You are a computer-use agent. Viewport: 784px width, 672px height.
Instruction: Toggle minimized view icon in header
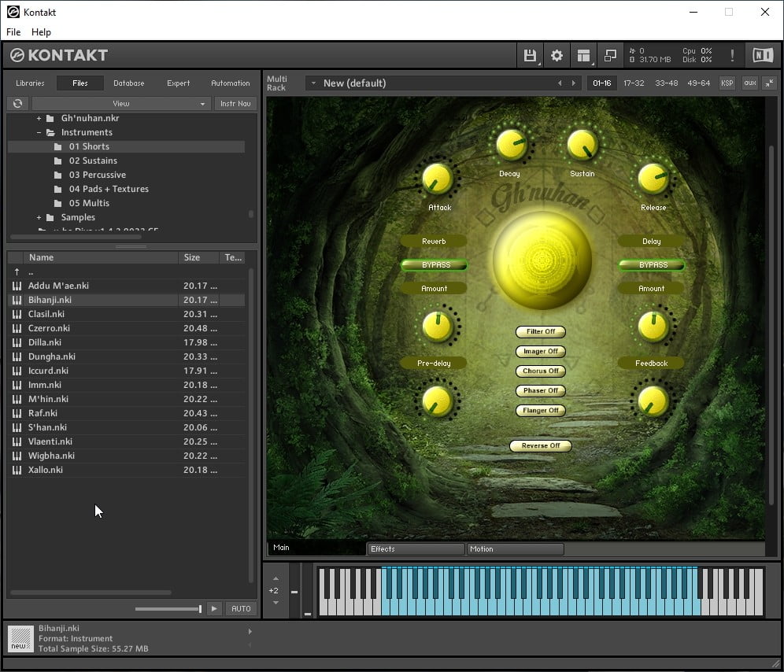(610, 56)
